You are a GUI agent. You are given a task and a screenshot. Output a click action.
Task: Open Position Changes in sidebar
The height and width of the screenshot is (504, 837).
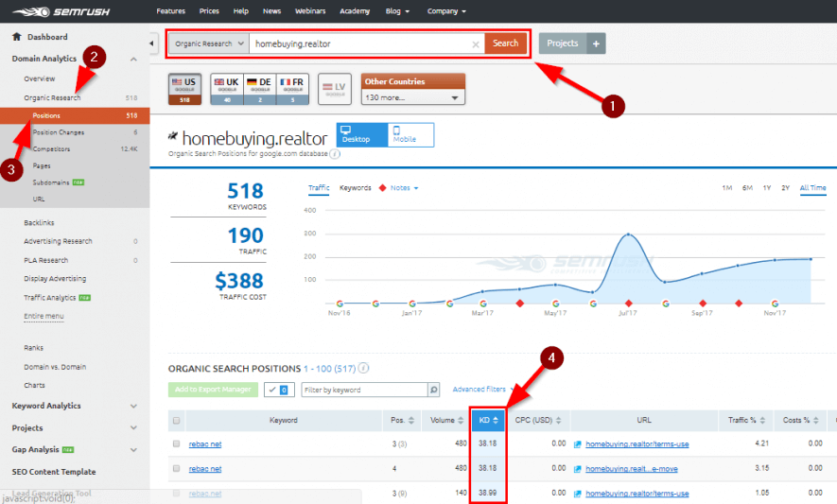click(x=59, y=132)
